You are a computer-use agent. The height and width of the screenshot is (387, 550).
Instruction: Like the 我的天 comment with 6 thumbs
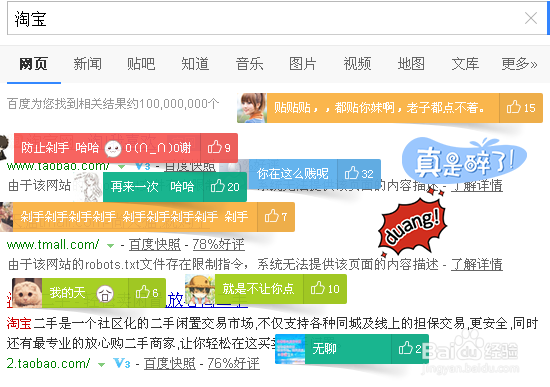pyautogui.click(x=147, y=293)
